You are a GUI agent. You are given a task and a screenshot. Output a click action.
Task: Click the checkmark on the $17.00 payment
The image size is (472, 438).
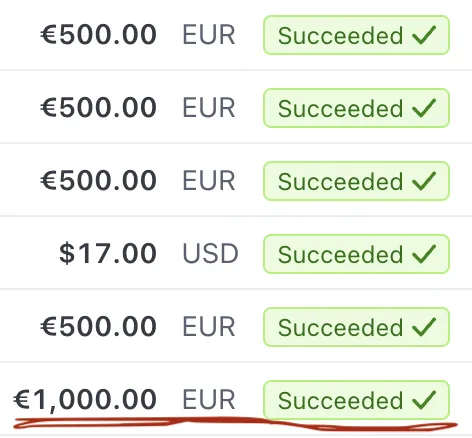tap(424, 254)
